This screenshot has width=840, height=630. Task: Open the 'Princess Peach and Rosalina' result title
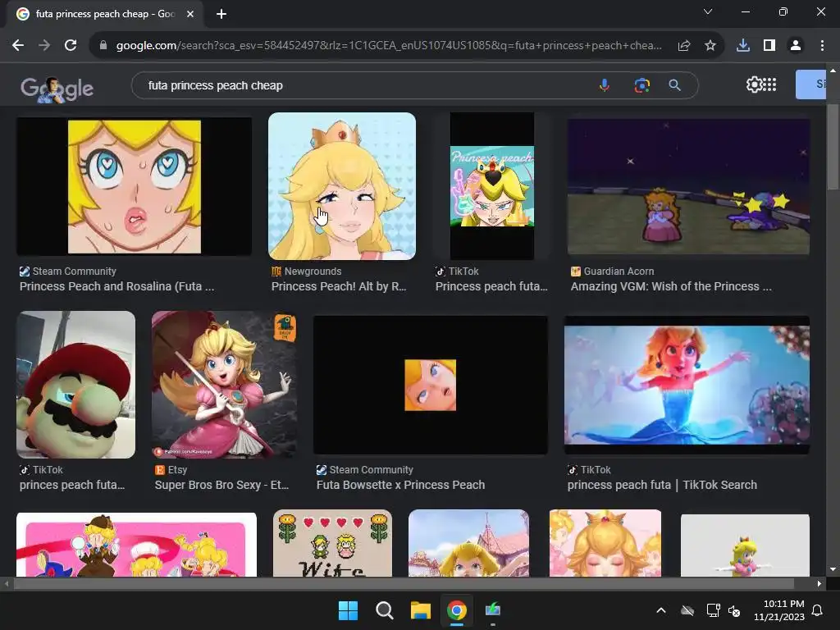pos(116,286)
